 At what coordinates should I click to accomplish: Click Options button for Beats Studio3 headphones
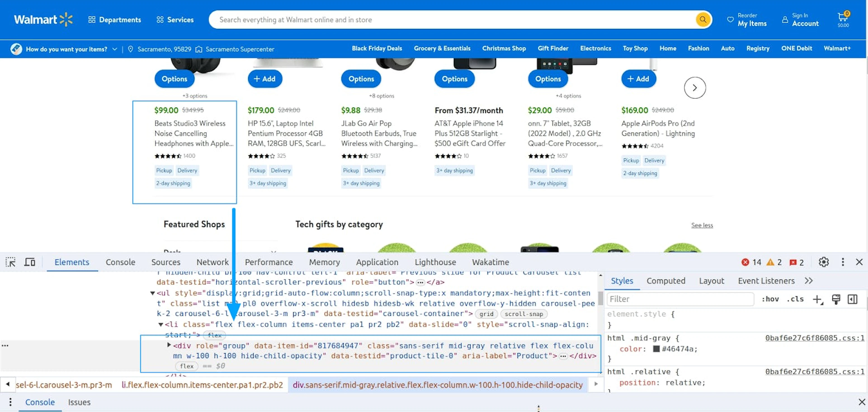coord(175,79)
